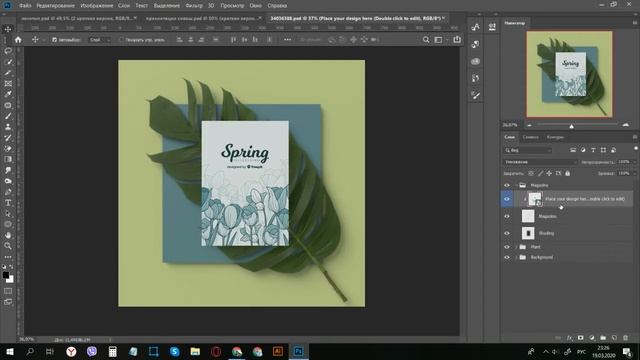Viewport: 640px width, 360px height.
Task: Open the Windows Start button
Action: click(9, 352)
